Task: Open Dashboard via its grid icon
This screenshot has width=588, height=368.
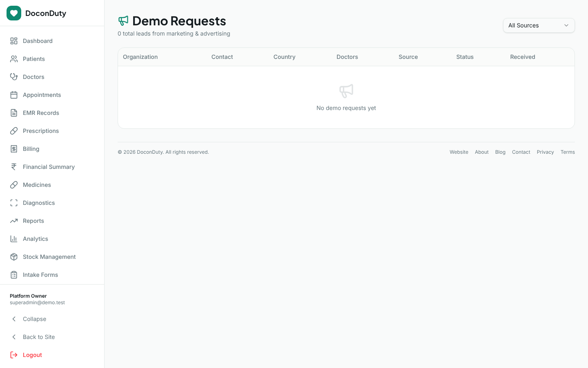Action: [14, 41]
